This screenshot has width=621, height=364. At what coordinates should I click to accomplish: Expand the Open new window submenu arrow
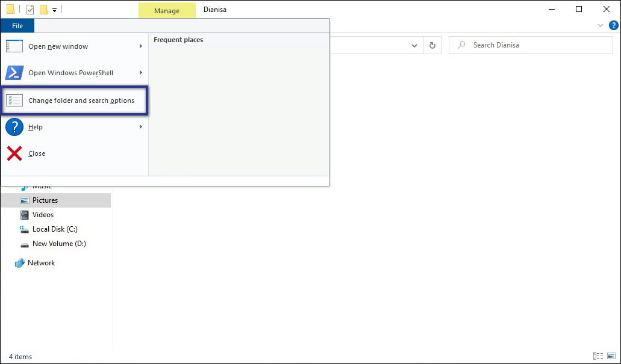140,46
